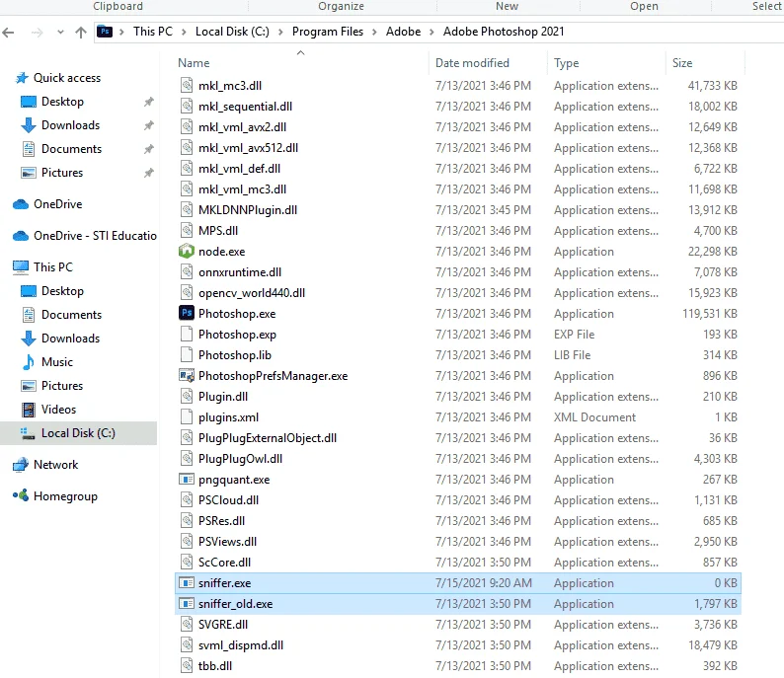Select the PSCloud.dll file icon

pos(186,500)
